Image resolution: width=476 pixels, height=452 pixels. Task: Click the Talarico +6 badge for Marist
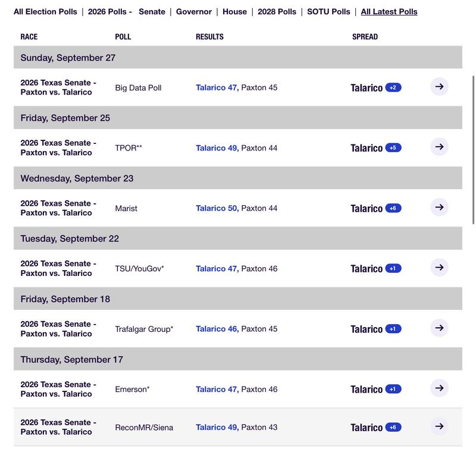(393, 208)
